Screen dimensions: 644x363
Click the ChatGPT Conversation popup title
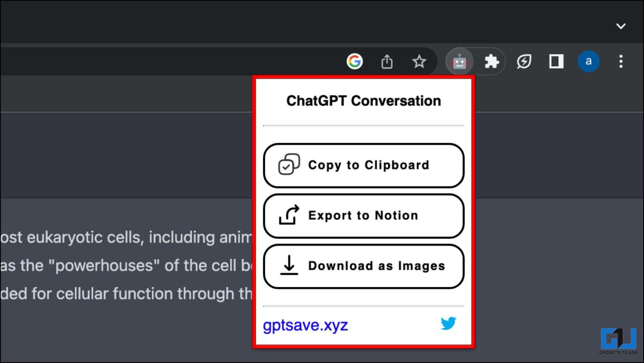[364, 101]
